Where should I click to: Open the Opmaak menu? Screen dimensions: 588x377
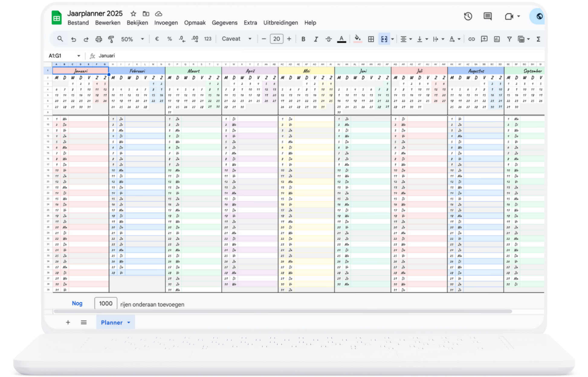[195, 23]
